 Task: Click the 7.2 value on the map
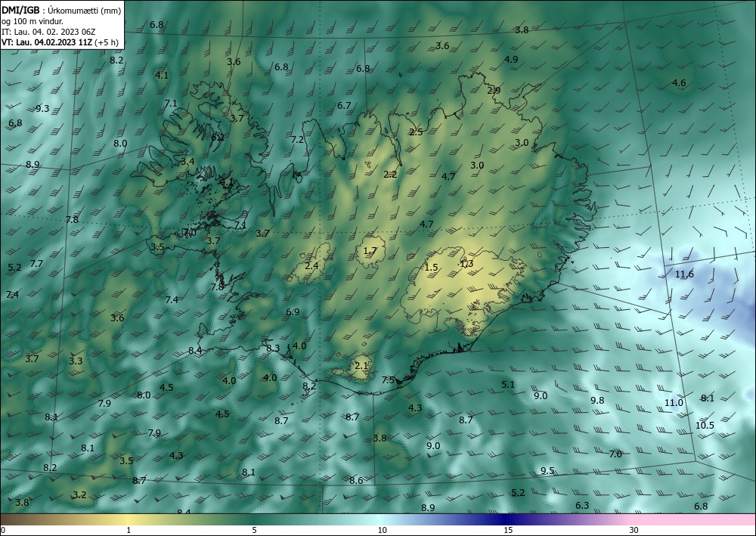point(297,140)
